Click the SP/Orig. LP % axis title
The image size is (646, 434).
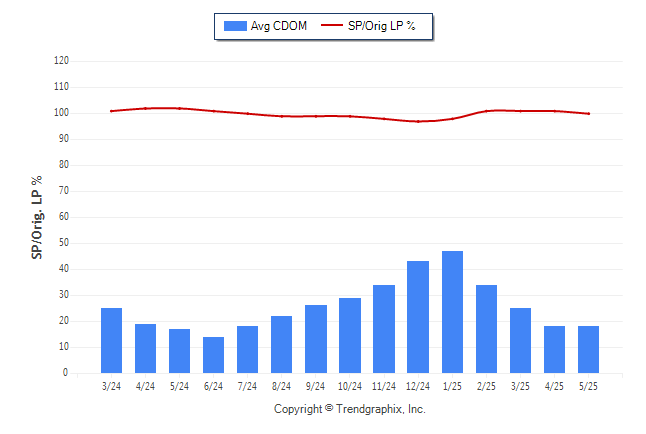pyautogui.click(x=37, y=218)
